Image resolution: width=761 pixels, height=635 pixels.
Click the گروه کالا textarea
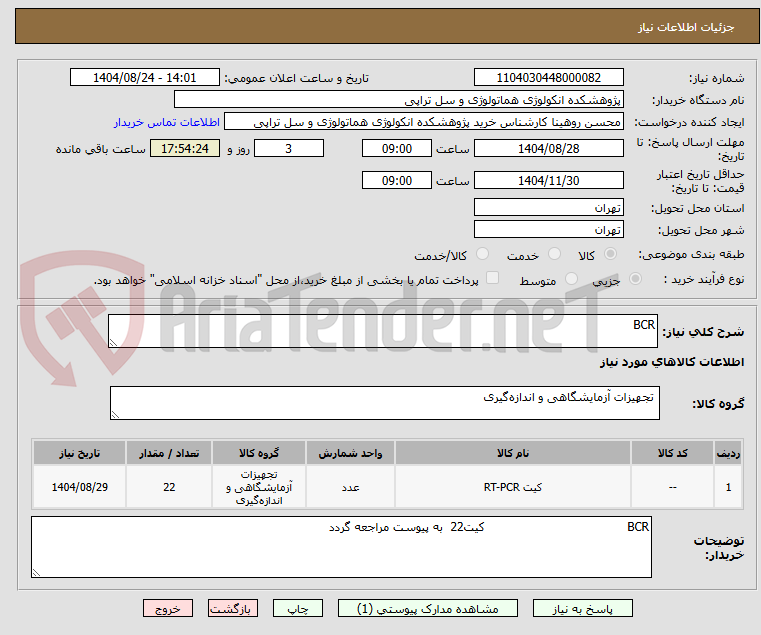(385, 403)
